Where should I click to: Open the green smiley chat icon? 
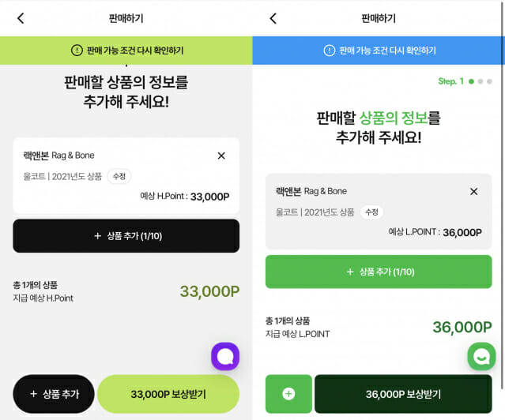tap(481, 356)
